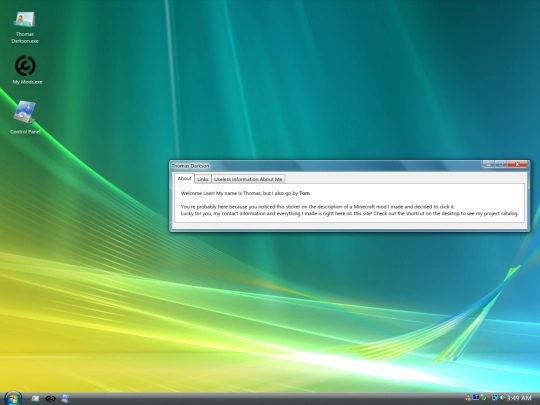Click the 3:49 AM taskbar clock
Viewport: 540px width, 405px height.
[x=519, y=398]
